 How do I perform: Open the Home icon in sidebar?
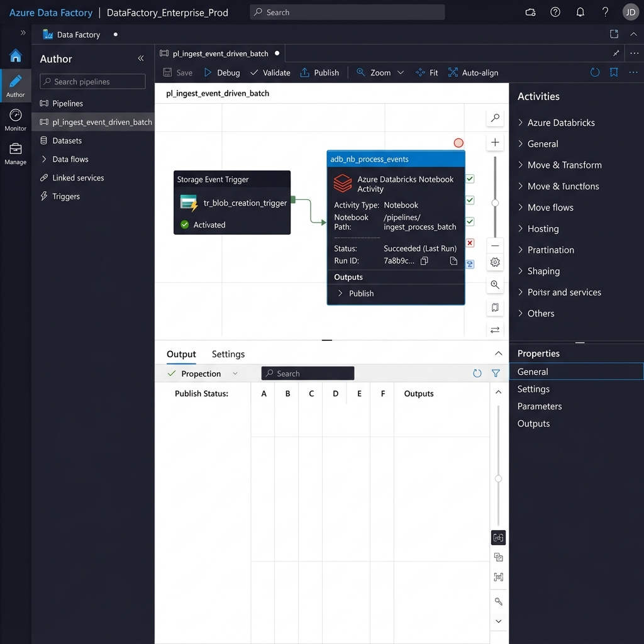pyautogui.click(x=16, y=55)
